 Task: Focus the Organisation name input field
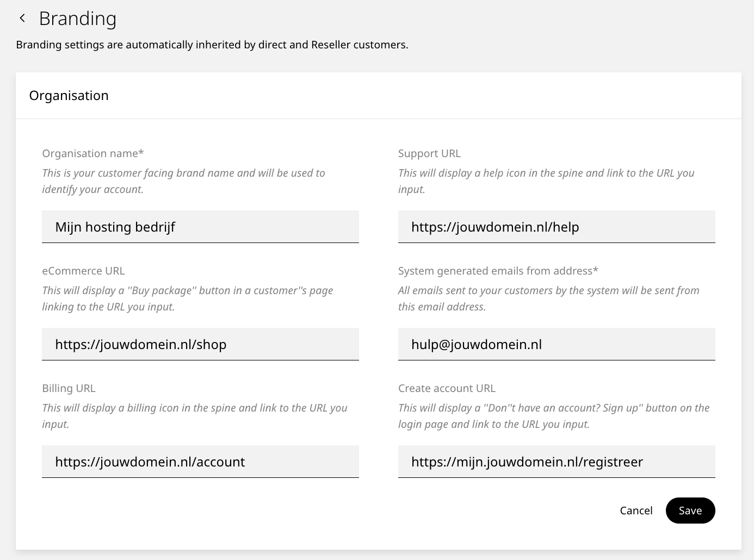[200, 227]
